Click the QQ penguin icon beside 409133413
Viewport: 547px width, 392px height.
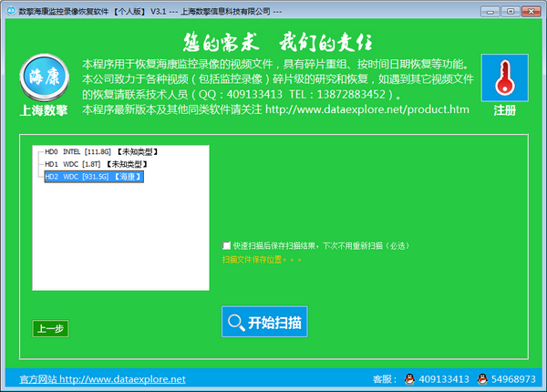[x=409, y=378]
